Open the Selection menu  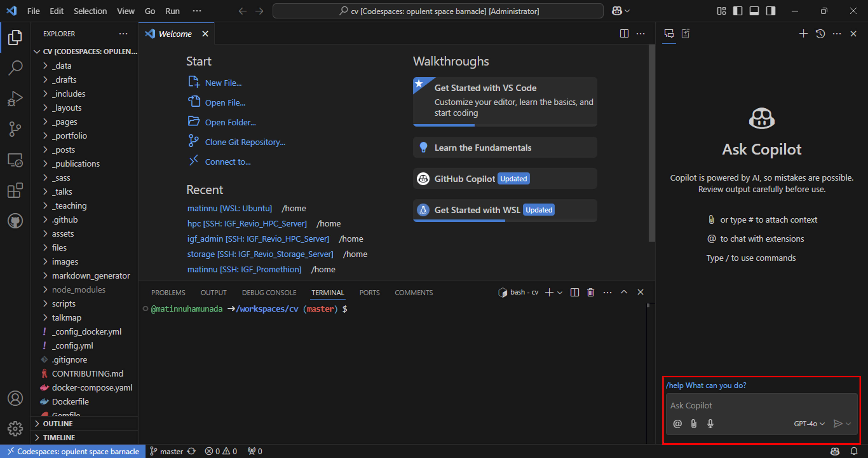(x=90, y=11)
